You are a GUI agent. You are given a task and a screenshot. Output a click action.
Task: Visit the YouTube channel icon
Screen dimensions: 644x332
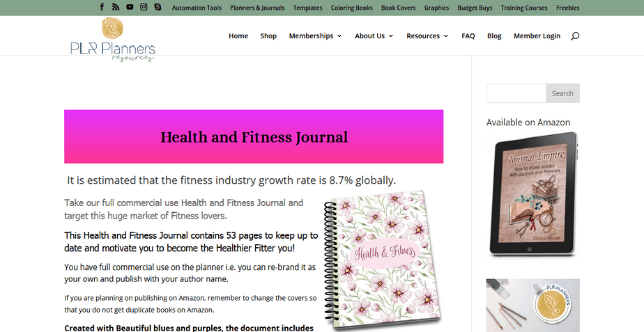tap(130, 7)
